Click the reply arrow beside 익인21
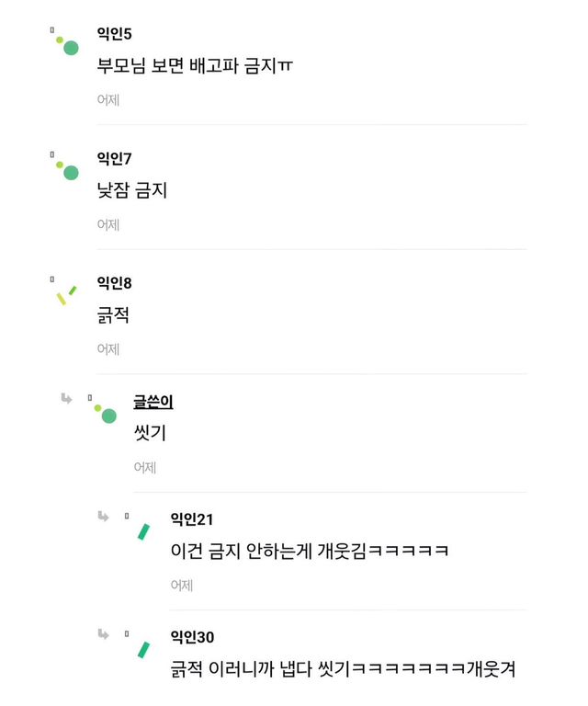 click(x=103, y=516)
